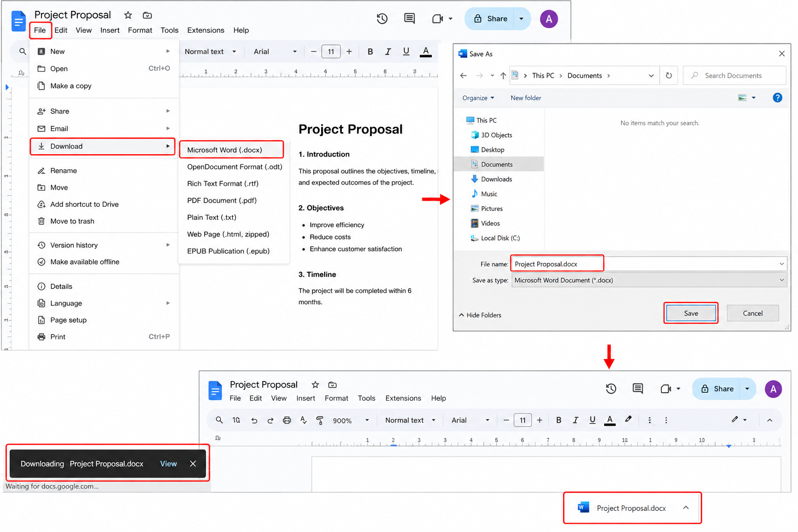Open version history clock icon in top Docs window

382,19
